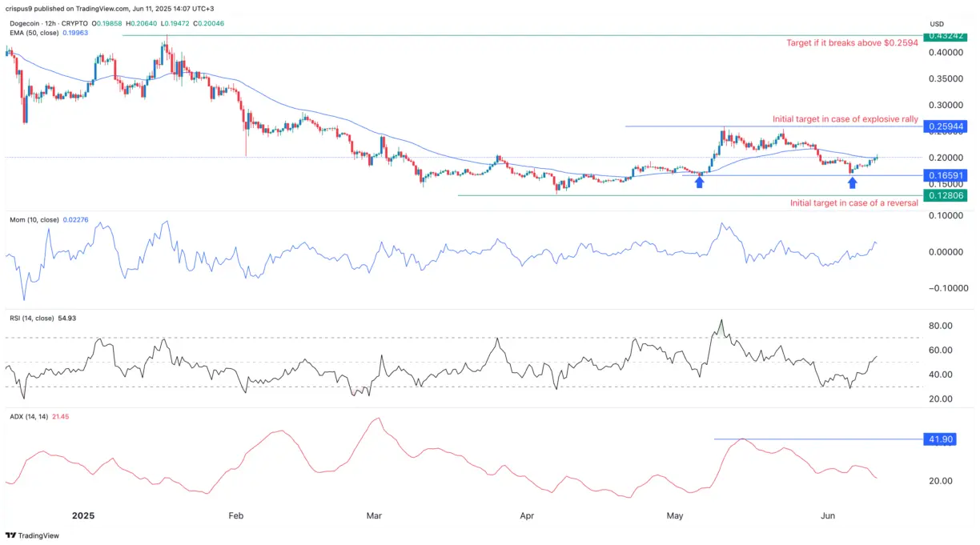Select the blue 0.16591 support price badge
980x545 pixels.
click(946, 174)
